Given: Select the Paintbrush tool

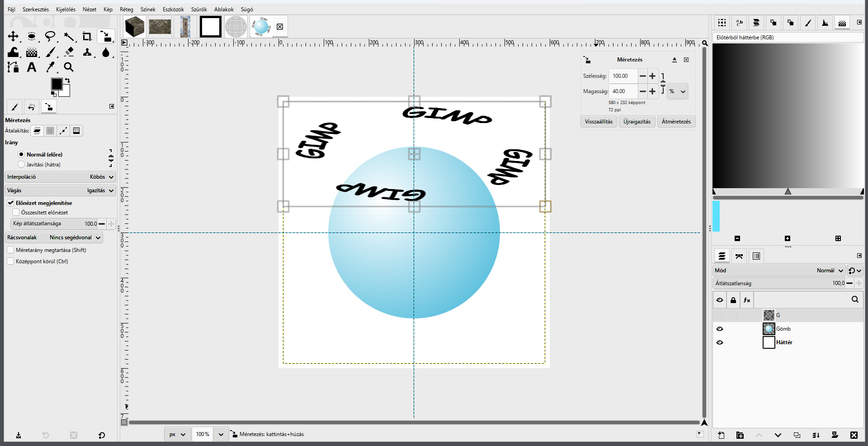Looking at the screenshot, I should point(50,52).
